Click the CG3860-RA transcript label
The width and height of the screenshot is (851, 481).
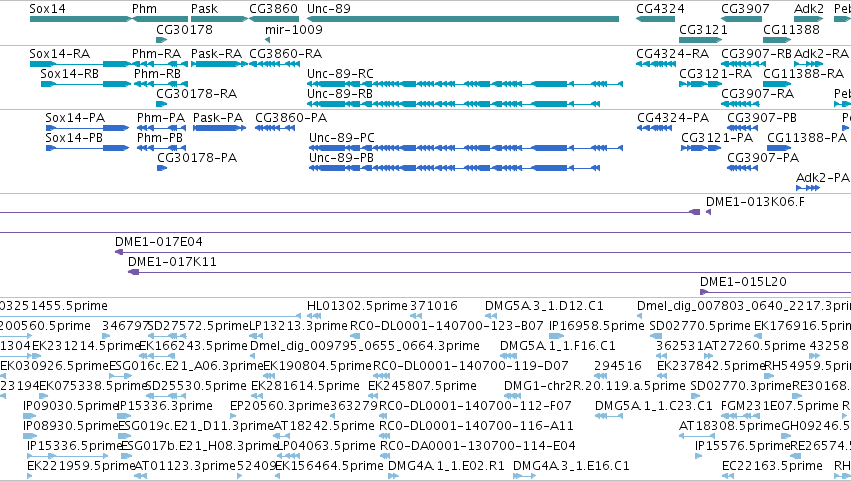point(285,54)
